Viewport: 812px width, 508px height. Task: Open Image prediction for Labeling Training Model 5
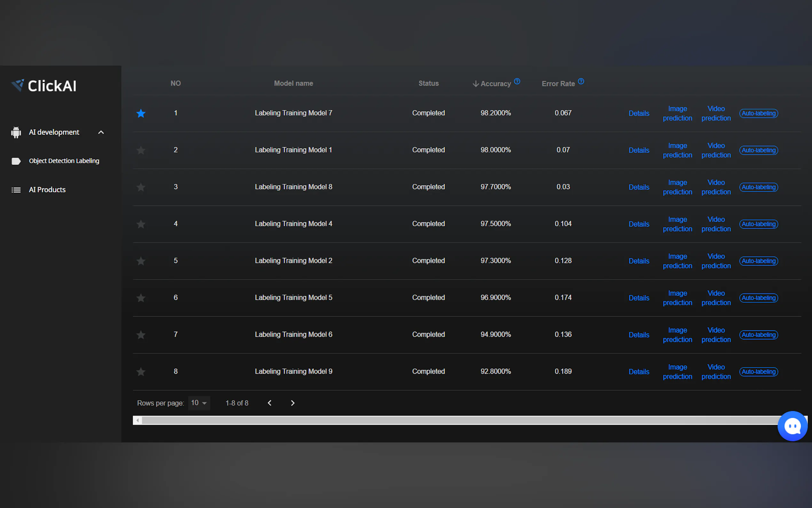click(677, 298)
